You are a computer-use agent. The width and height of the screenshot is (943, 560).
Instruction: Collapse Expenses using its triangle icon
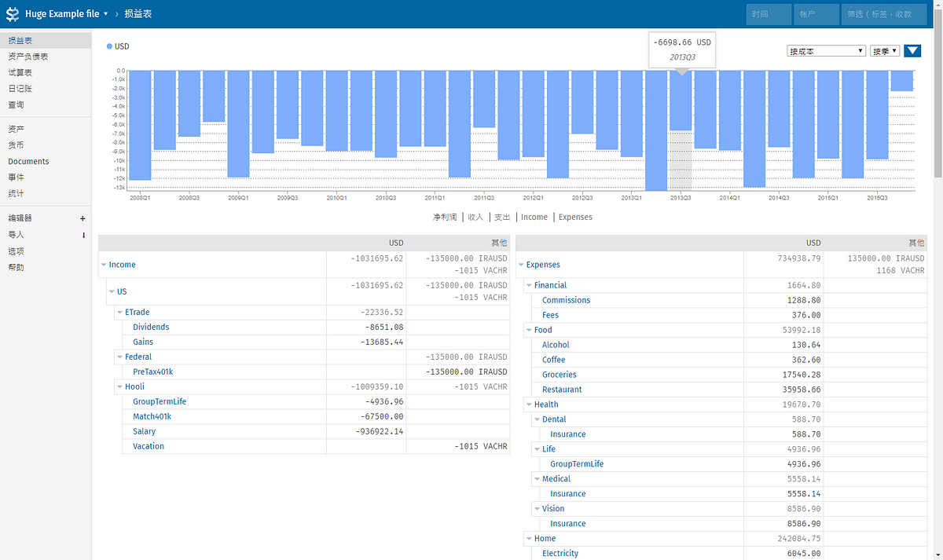pyautogui.click(x=521, y=265)
